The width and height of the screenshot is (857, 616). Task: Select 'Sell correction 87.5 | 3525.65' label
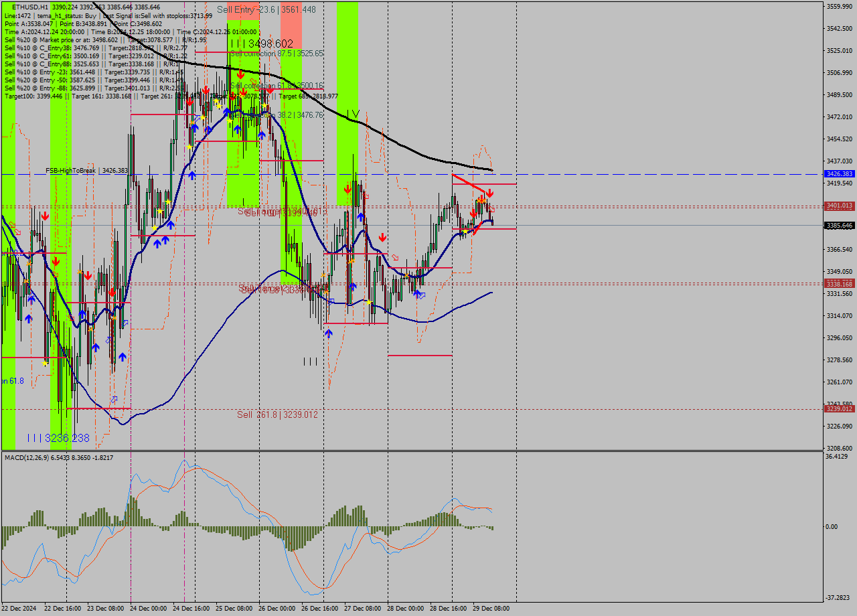tap(277, 53)
